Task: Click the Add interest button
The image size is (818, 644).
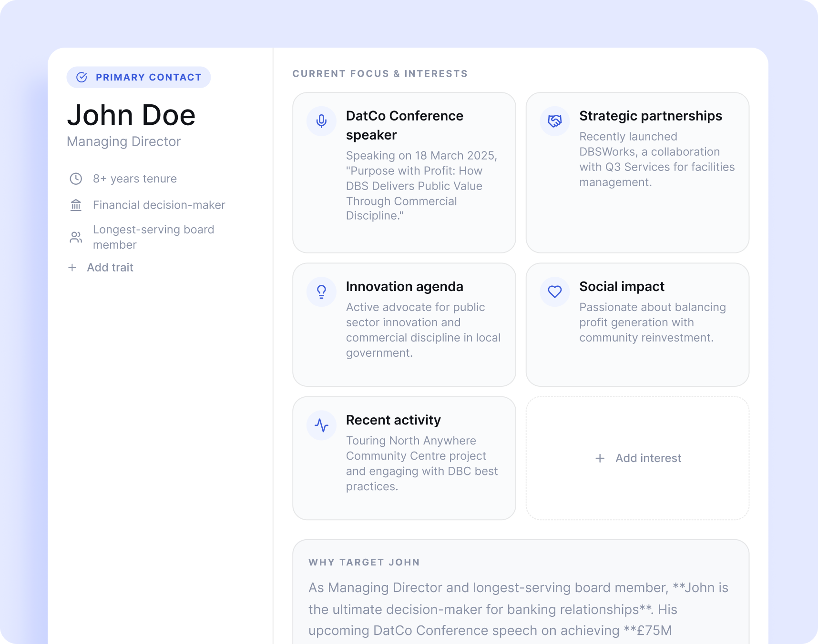Action: click(638, 458)
